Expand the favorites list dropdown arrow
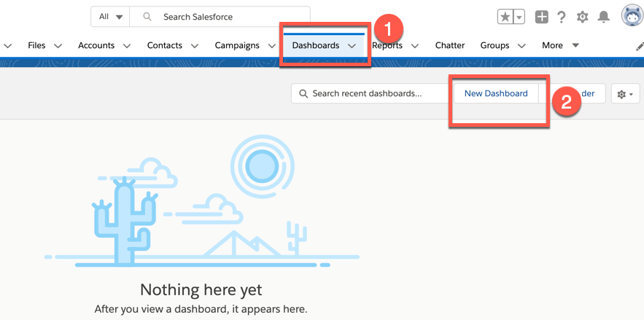This screenshot has height=320, width=644. pos(519,17)
